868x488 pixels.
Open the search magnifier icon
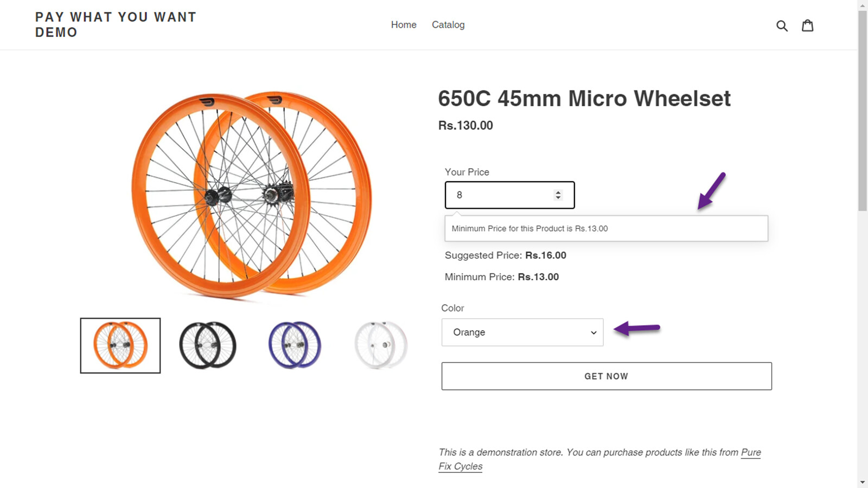(x=782, y=25)
